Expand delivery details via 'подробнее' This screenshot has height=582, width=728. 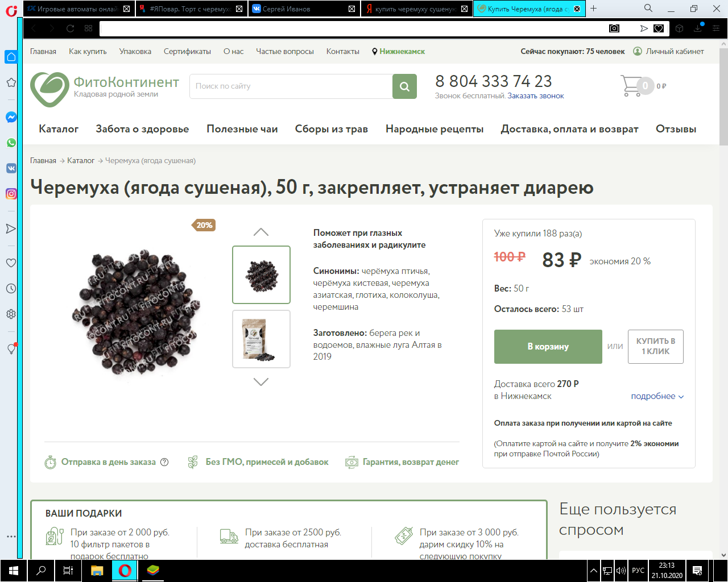tap(657, 396)
